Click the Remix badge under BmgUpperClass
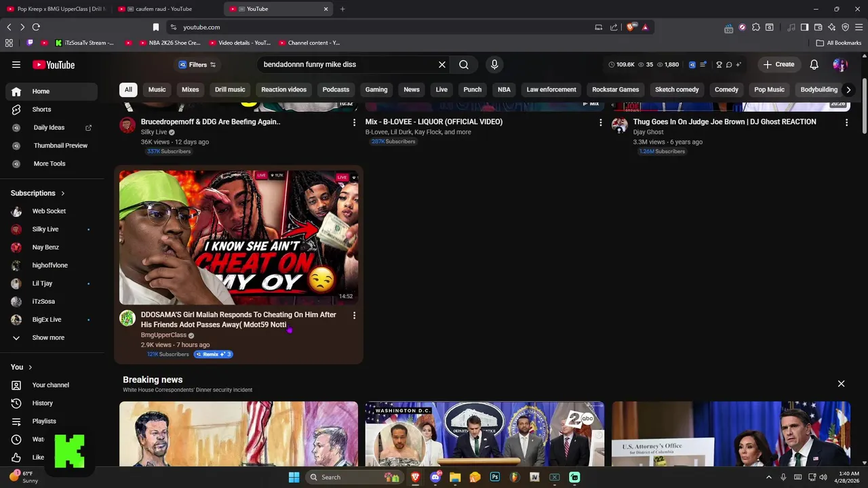Image resolution: width=868 pixels, height=488 pixels. (214, 354)
